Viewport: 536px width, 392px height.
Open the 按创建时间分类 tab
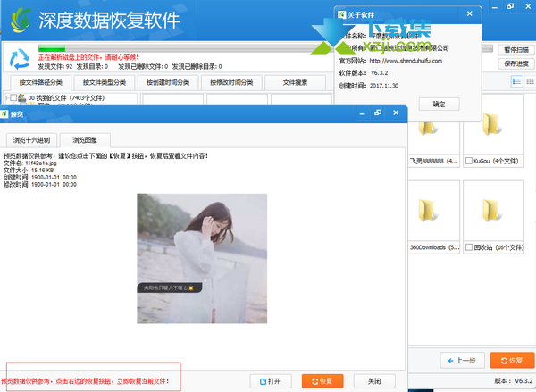[x=168, y=82]
